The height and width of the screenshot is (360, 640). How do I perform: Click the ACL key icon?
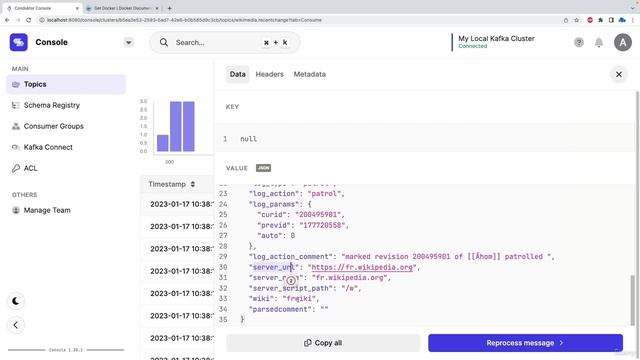point(16,168)
